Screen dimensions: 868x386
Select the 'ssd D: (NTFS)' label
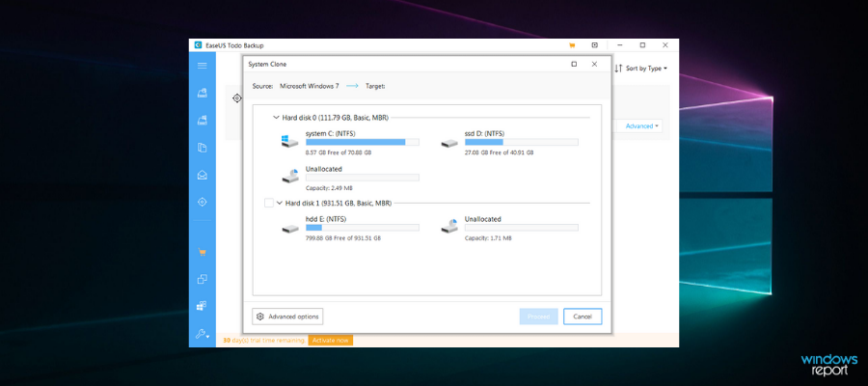[x=484, y=133]
